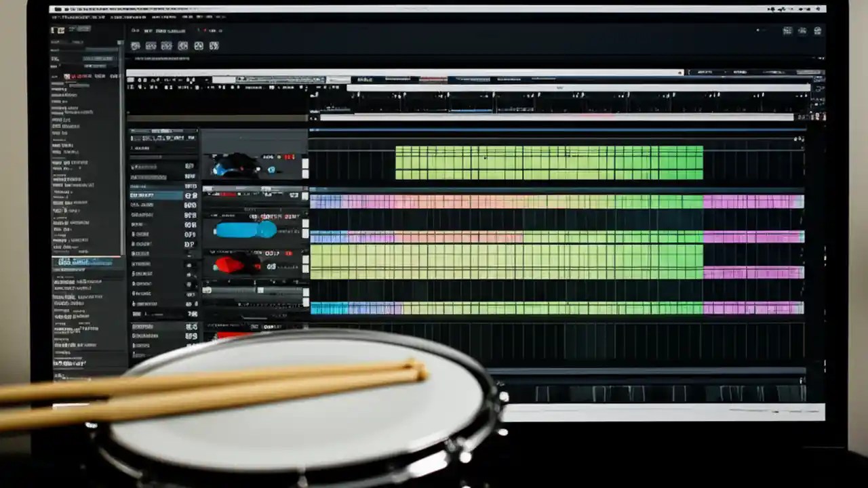Open the mixer icon at the top right
This screenshot has width=868, height=488.
(x=788, y=31)
